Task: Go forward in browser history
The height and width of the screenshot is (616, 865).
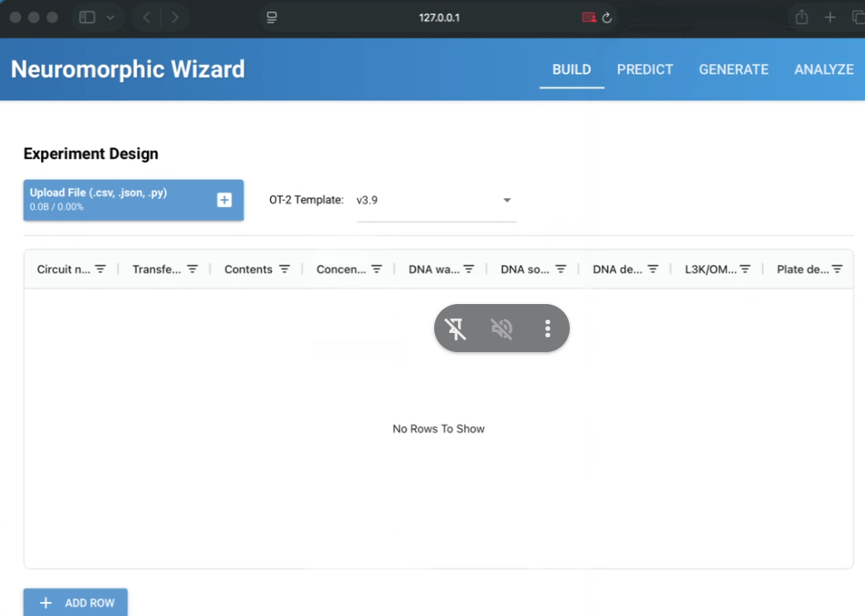Action: [175, 17]
